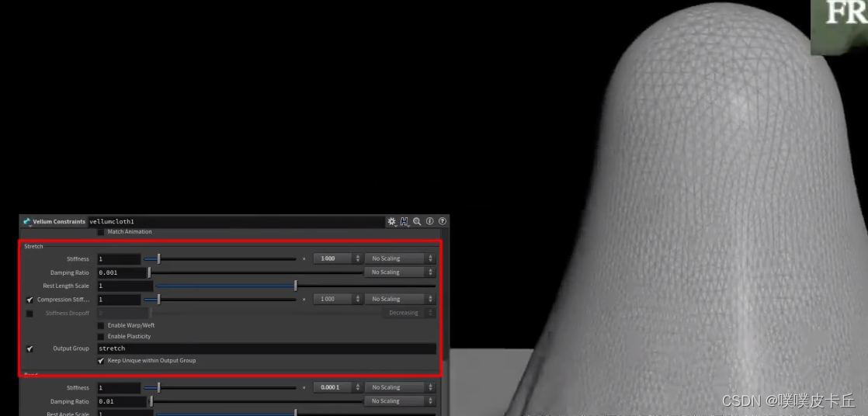Toggle the Compression Stiffness checkbox
The height and width of the screenshot is (416, 868).
pyautogui.click(x=30, y=300)
